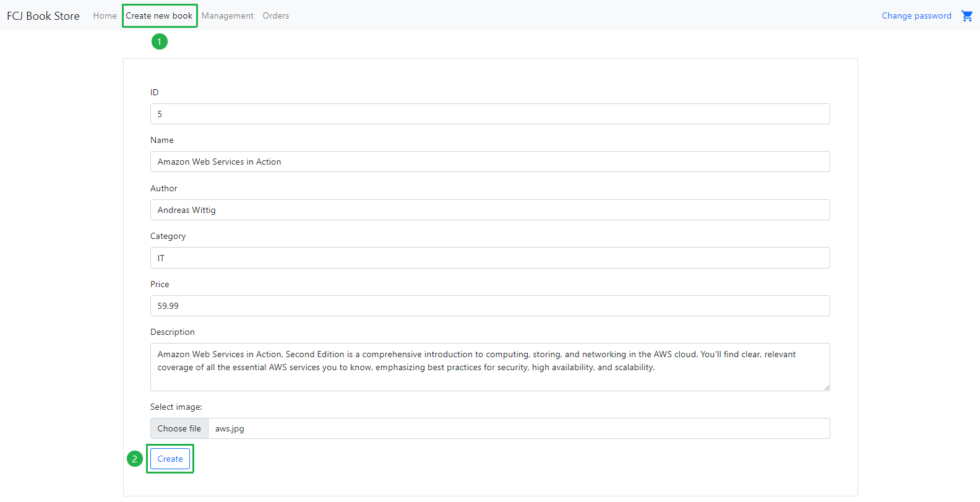Click the Description label
Image resolution: width=980 pixels, height=502 pixels.
pyautogui.click(x=173, y=332)
